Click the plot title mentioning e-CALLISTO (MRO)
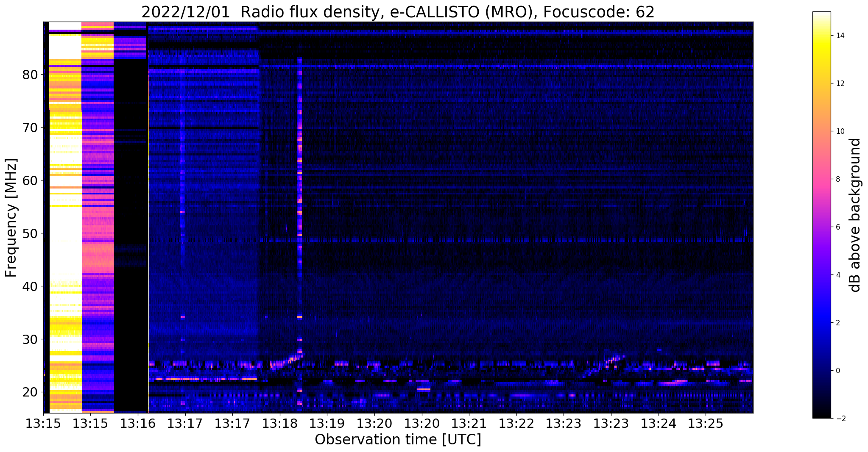868x452 pixels. click(398, 12)
